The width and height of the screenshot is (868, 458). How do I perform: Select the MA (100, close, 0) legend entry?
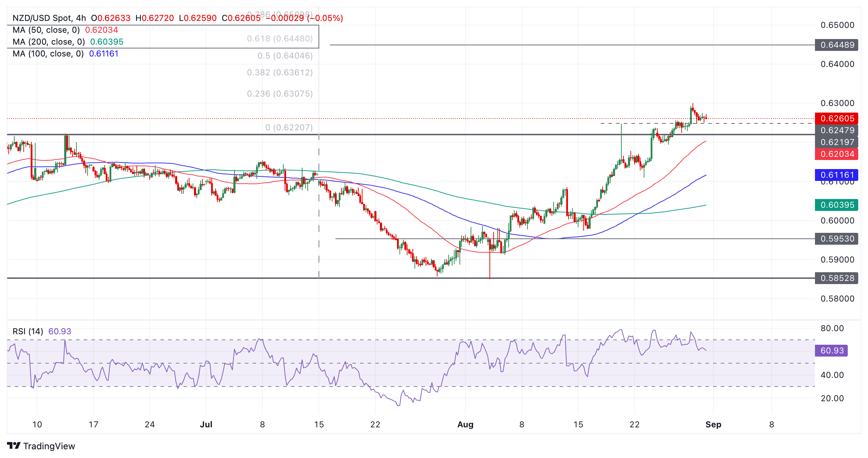pos(48,54)
